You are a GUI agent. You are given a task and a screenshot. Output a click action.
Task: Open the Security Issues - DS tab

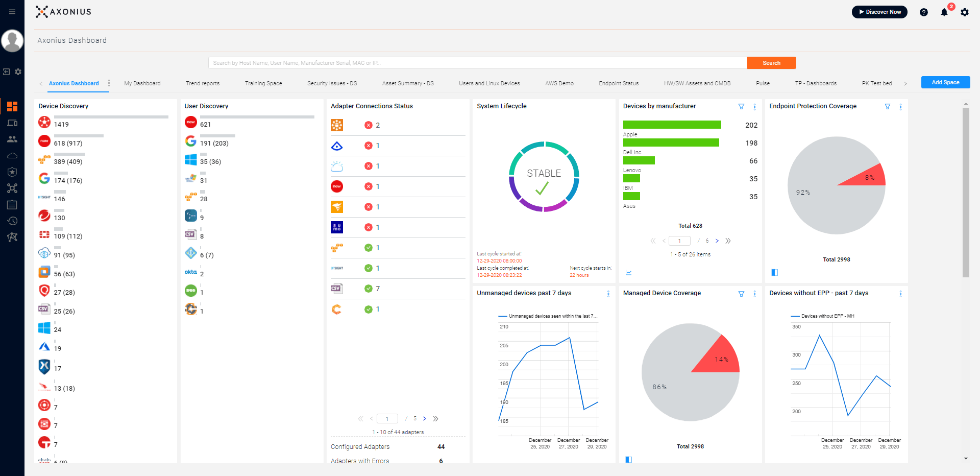332,83
